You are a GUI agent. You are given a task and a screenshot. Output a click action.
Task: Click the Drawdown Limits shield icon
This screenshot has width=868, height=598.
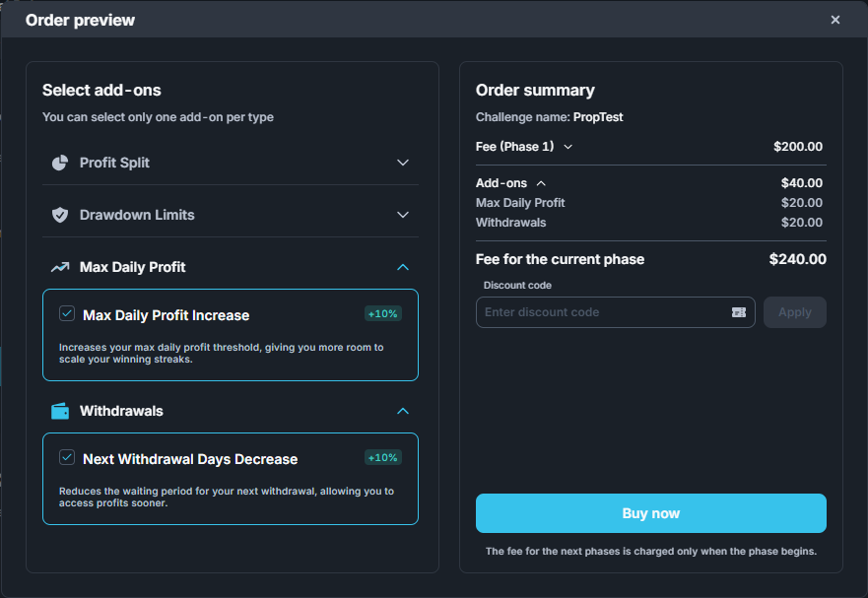tap(60, 215)
